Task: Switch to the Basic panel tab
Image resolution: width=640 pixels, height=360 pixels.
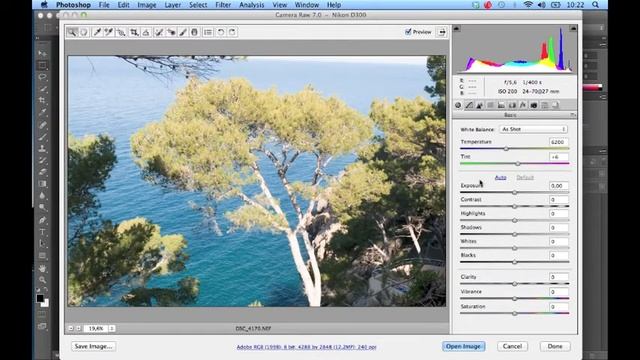Action: 458,105
